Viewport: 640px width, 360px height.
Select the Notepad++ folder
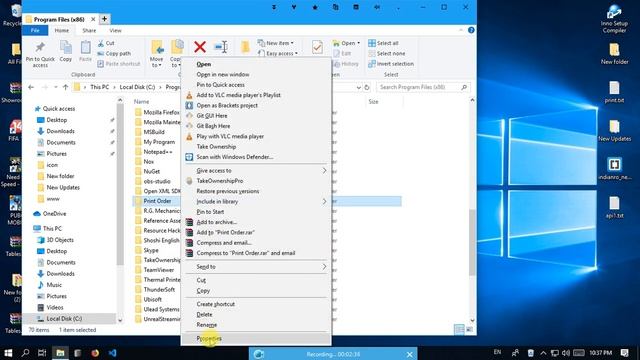(x=158, y=152)
